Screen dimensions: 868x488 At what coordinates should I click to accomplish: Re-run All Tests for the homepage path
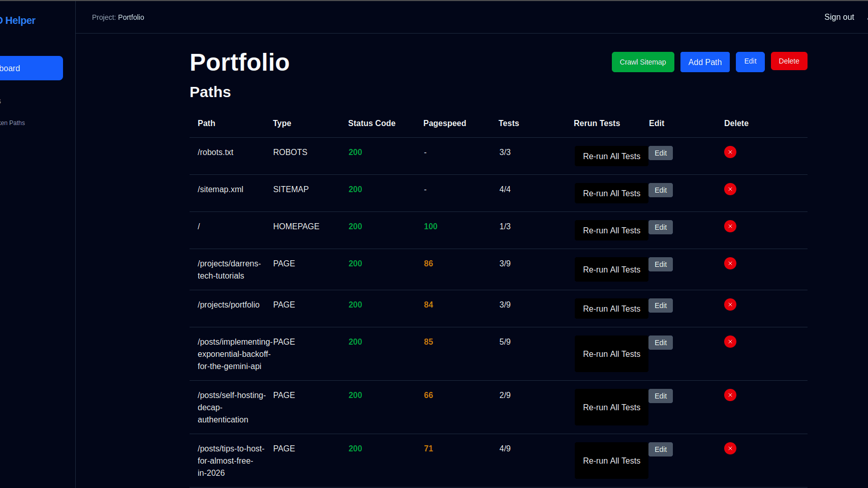pos(611,230)
